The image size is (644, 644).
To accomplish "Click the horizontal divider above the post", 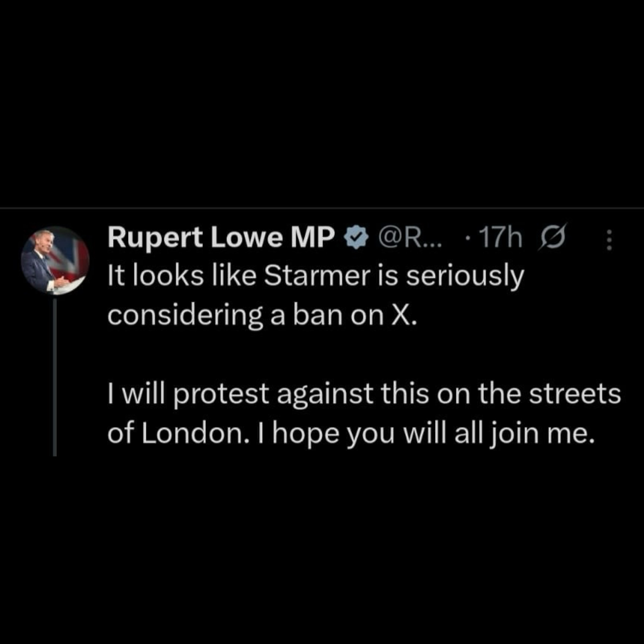I will pyautogui.click(x=322, y=208).
